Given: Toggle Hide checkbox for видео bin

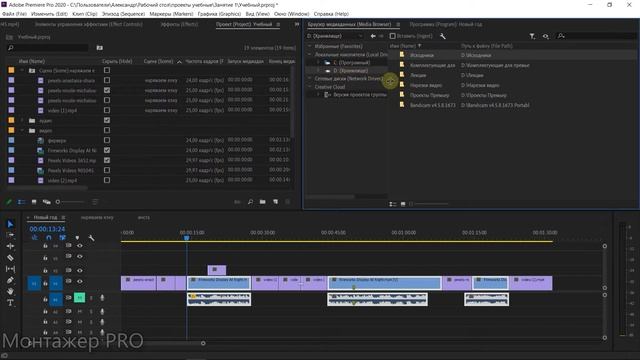Looking at the screenshot, I should tap(107, 130).
